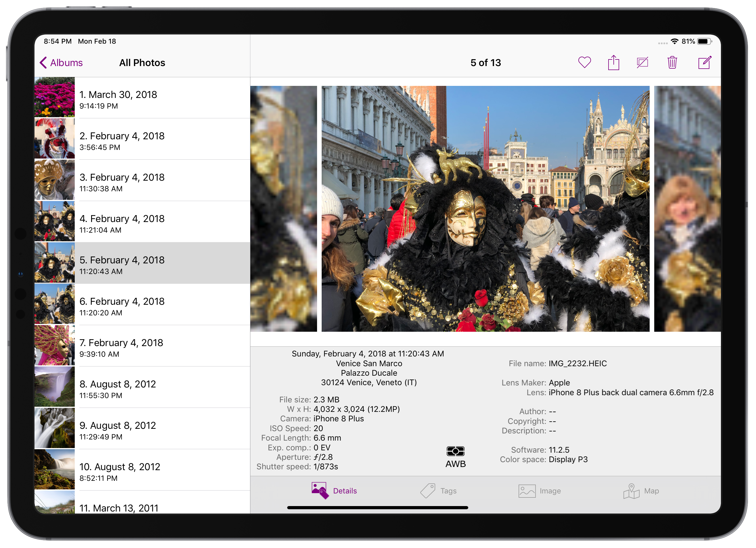The width and height of the screenshot is (756, 548).
Task: Tap the blurred previous photo preview
Action: click(x=283, y=209)
